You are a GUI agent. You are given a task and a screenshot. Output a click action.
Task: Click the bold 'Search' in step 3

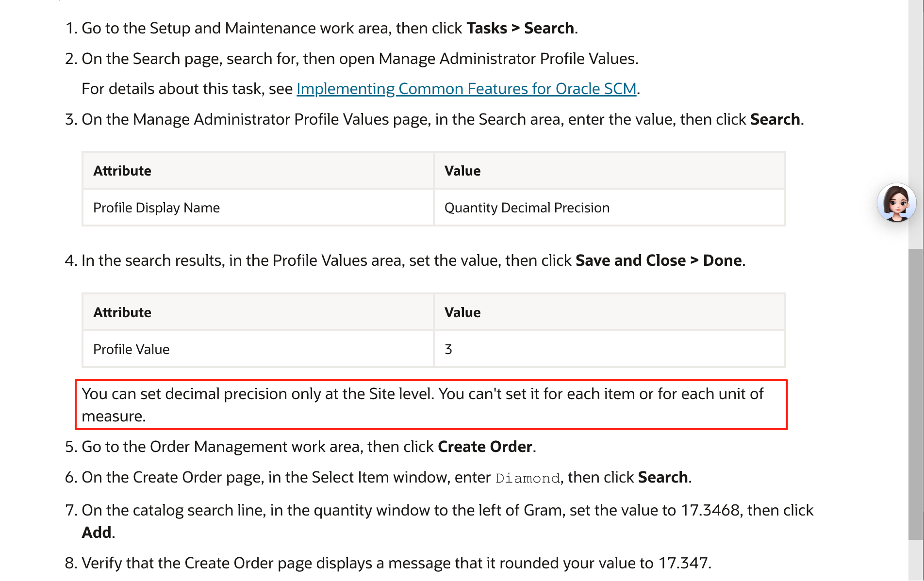tap(775, 119)
